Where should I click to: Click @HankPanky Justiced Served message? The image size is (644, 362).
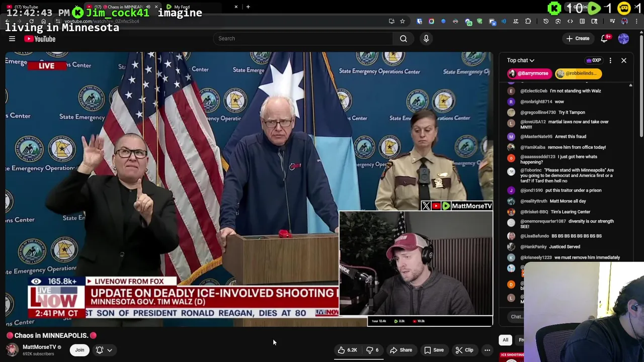pyautogui.click(x=550, y=247)
